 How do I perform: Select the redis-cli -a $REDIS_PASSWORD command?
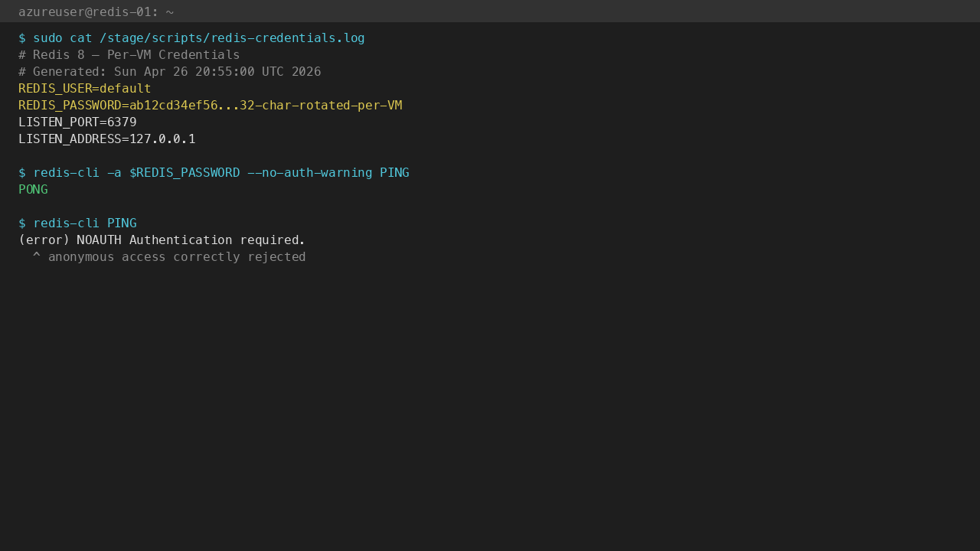(x=214, y=173)
